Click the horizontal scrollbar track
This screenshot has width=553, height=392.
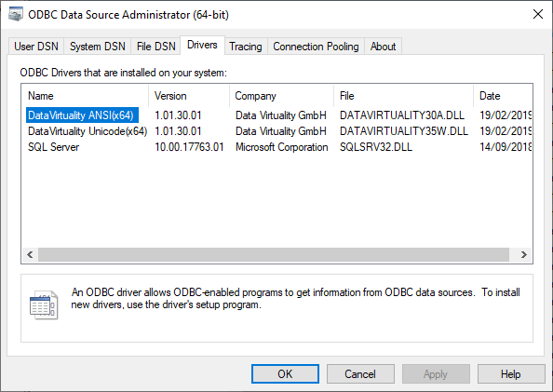coord(274,254)
